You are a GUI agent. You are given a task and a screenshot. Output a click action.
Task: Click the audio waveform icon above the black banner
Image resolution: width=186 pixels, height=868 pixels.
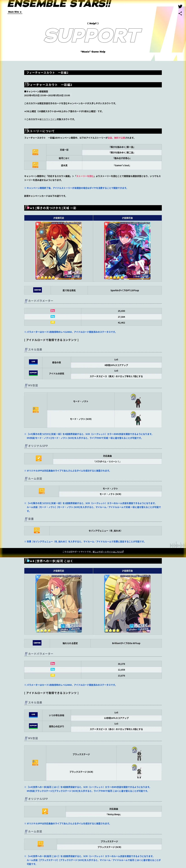[178, 545]
